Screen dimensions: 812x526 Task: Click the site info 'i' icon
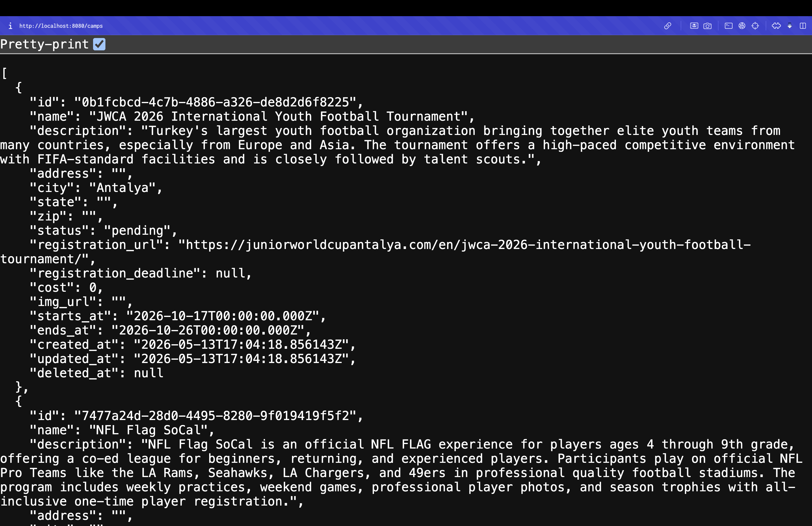pyautogui.click(x=10, y=26)
